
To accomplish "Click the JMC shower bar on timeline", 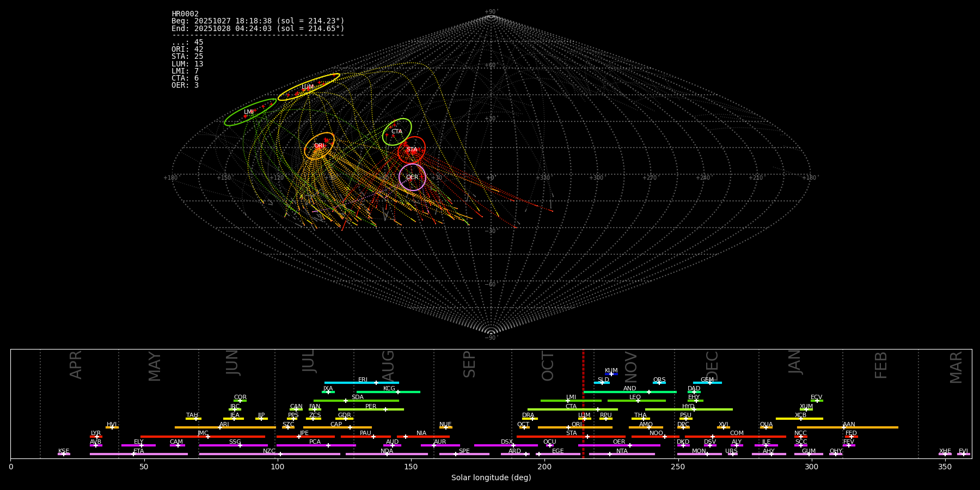I will point(203,437).
